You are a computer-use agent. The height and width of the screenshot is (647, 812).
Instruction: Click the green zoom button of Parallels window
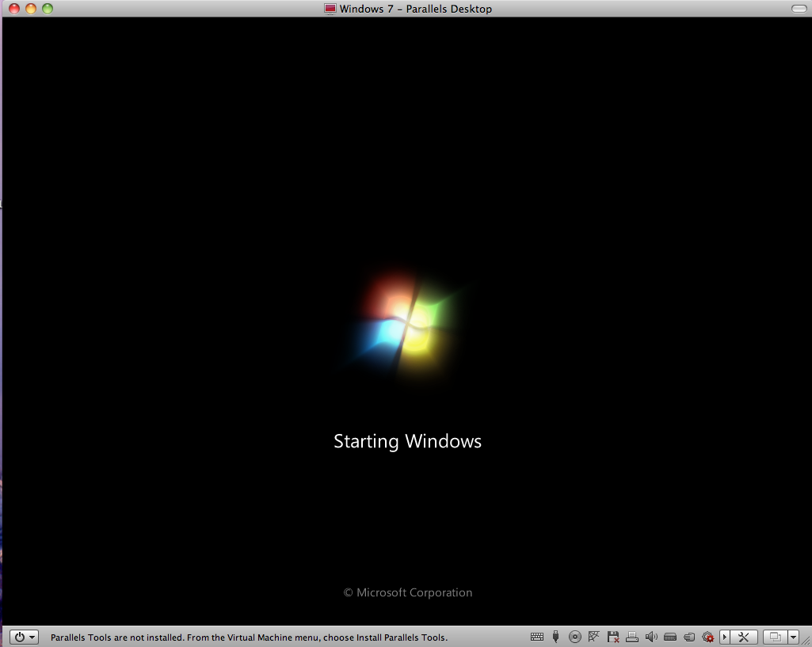pos(47,8)
